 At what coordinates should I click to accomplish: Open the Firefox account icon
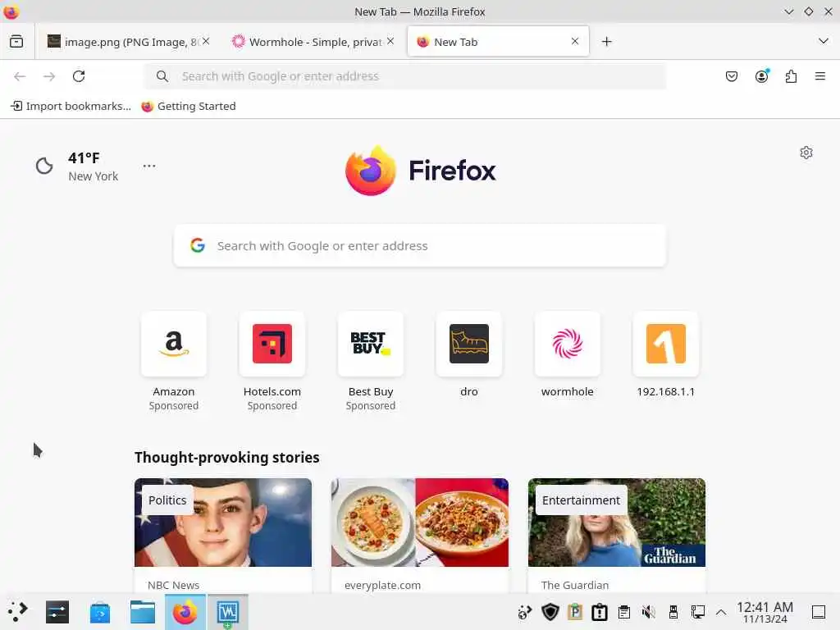click(761, 76)
